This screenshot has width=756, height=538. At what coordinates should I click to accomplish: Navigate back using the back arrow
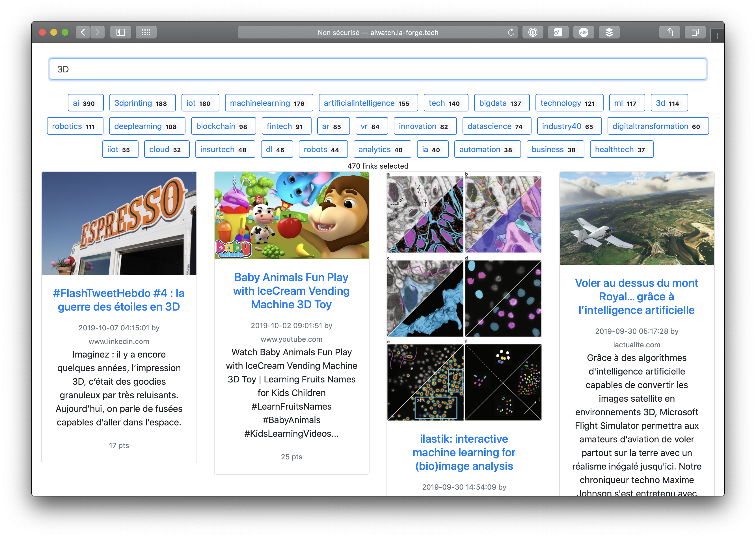point(83,32)
